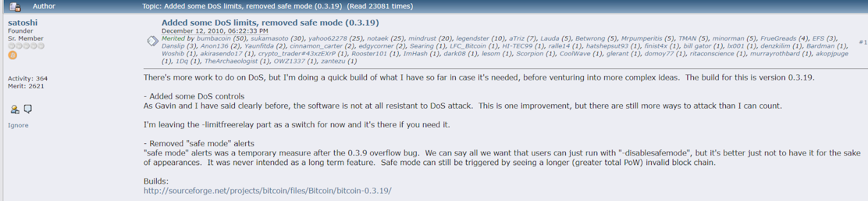This screenshot has width=868, height=201.
Task: Click the bumbacoin merit giver link
Action: click(214, 39)
